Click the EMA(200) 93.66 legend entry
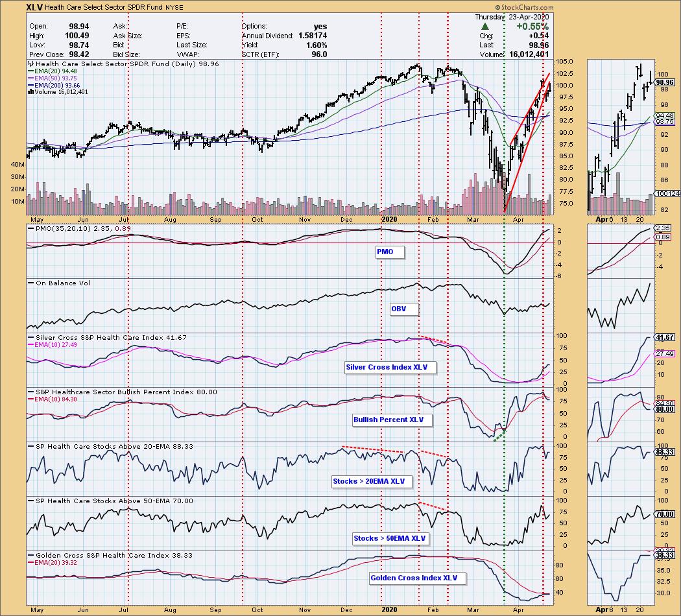 click(54, 86)
